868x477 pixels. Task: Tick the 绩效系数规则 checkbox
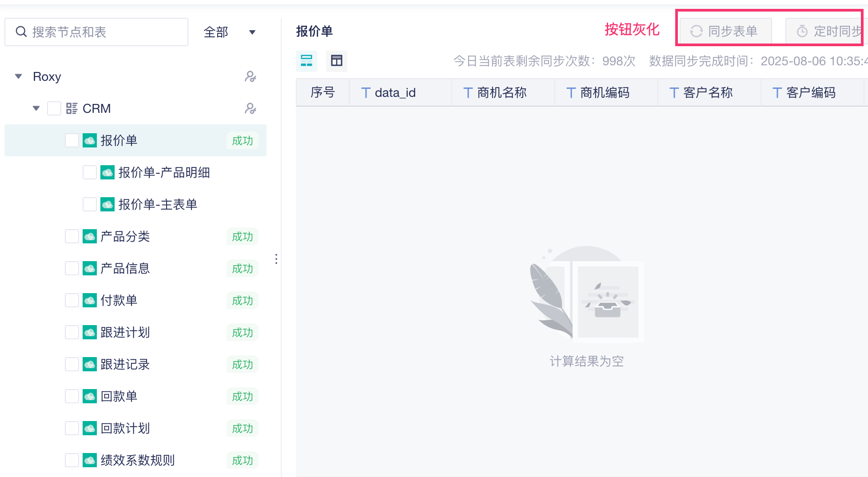pos(72,460)
